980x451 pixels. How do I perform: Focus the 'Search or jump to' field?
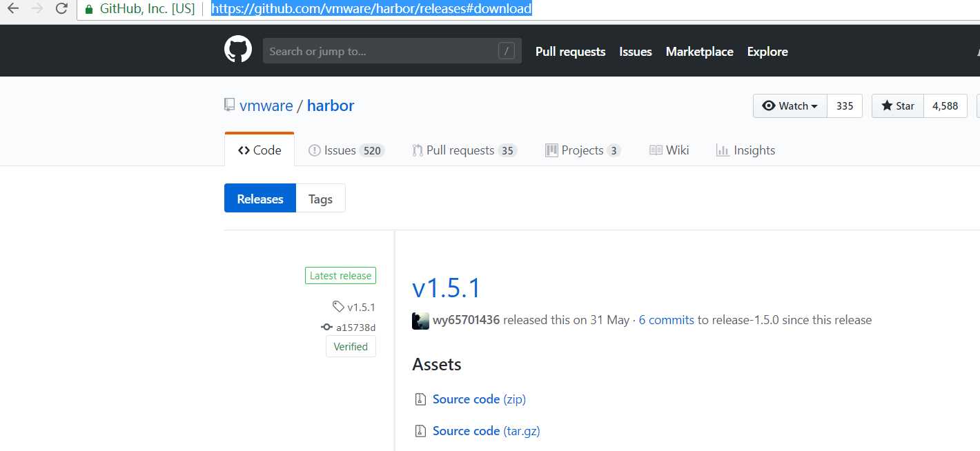click(392, 51)
